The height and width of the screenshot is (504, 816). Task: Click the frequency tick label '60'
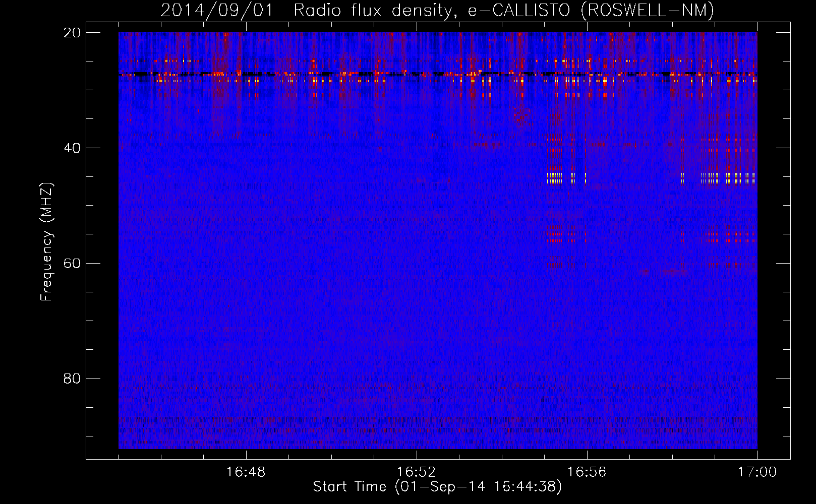coord(72,263)
